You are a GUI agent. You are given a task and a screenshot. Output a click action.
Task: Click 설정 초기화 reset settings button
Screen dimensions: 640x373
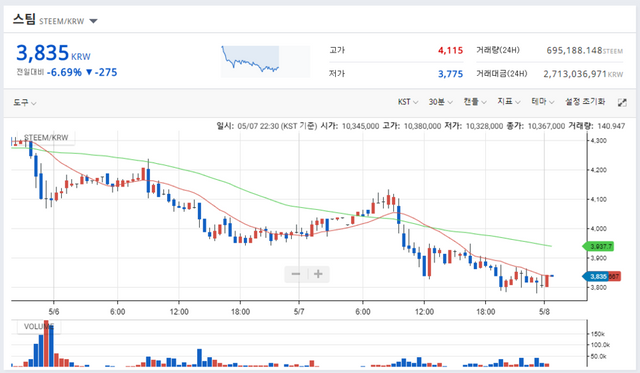pos(584,102)
